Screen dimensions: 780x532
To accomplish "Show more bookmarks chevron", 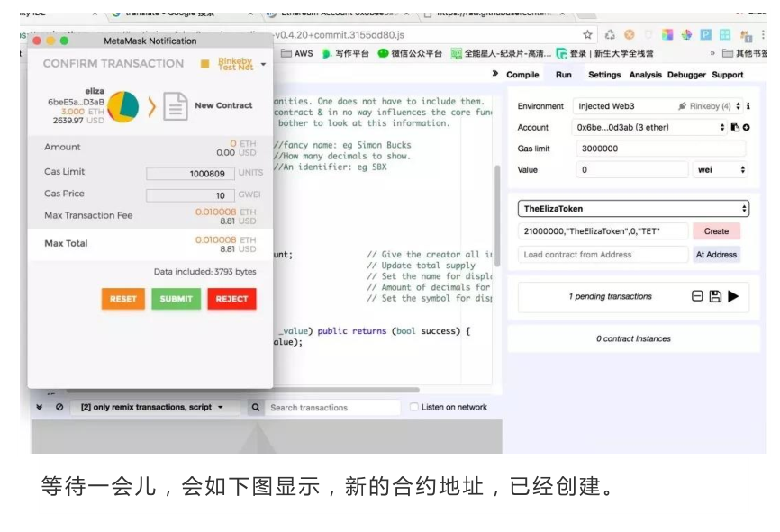I will pos(712,53).
